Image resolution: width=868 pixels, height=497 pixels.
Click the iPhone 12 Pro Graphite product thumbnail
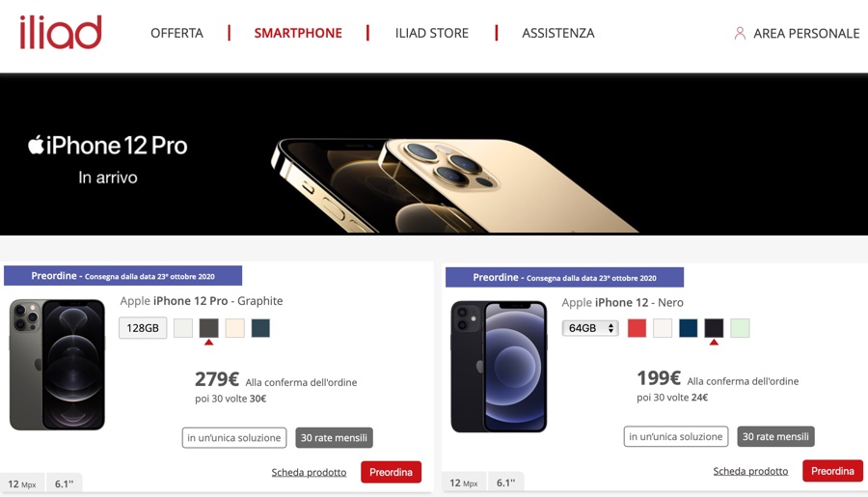coord(57,365)
